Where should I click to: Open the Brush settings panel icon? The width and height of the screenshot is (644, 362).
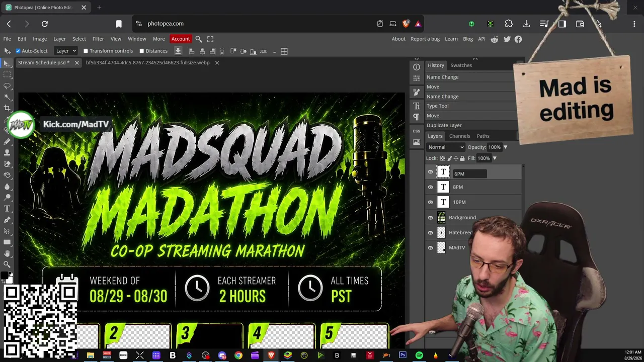coord(417,93)
